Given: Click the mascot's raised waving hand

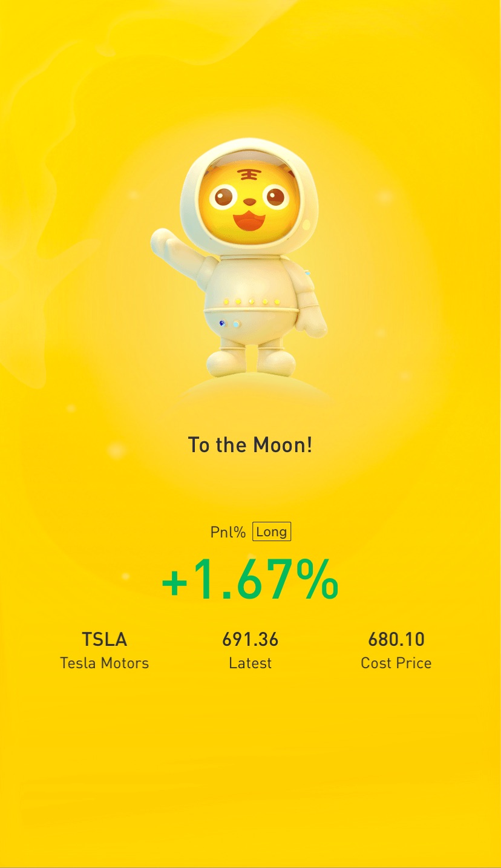Looking at the screenshot, I should tap(163, 240).
